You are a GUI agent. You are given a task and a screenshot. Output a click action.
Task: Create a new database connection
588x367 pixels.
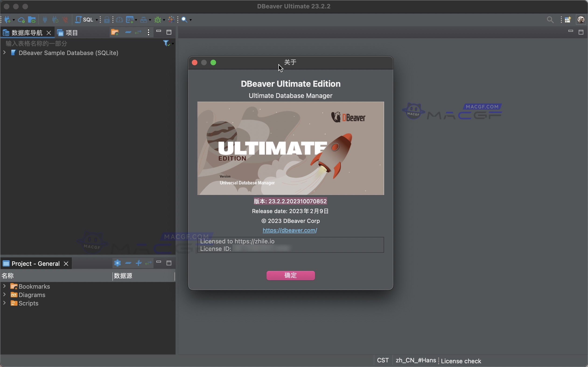pos(8,20)
